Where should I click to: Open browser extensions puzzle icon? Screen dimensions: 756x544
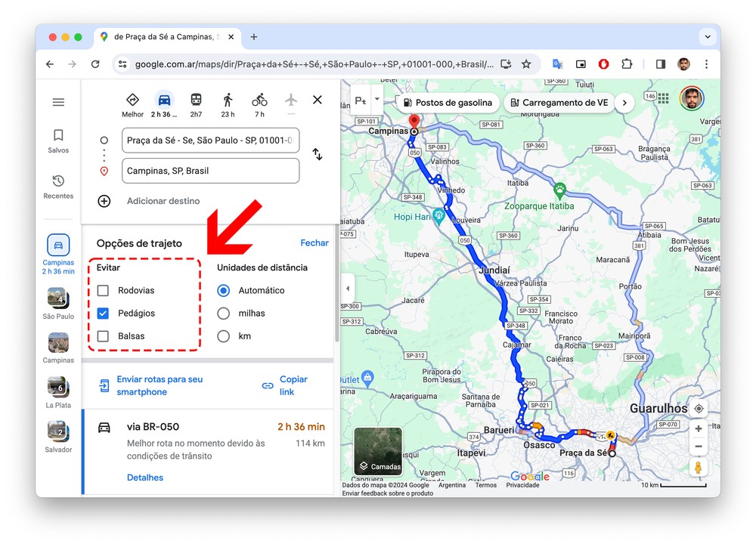pos(626,64)
